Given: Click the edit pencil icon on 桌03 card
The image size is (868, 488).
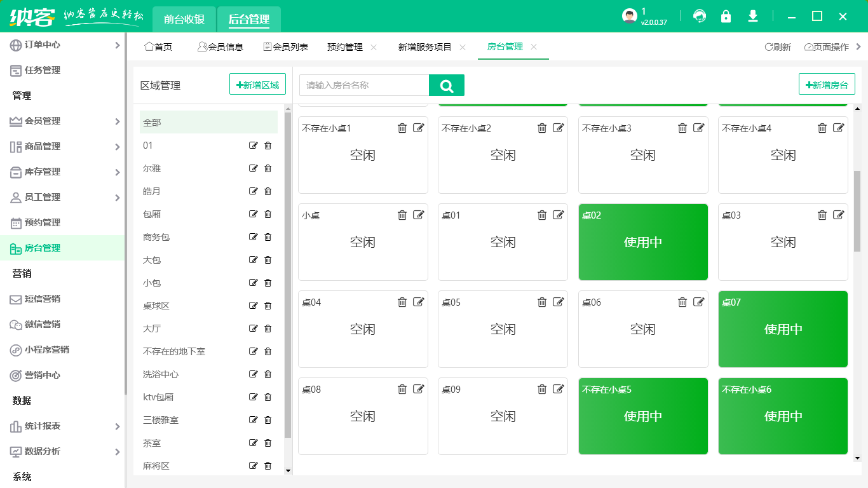Looking at the screenshot, I should point(839,215).
